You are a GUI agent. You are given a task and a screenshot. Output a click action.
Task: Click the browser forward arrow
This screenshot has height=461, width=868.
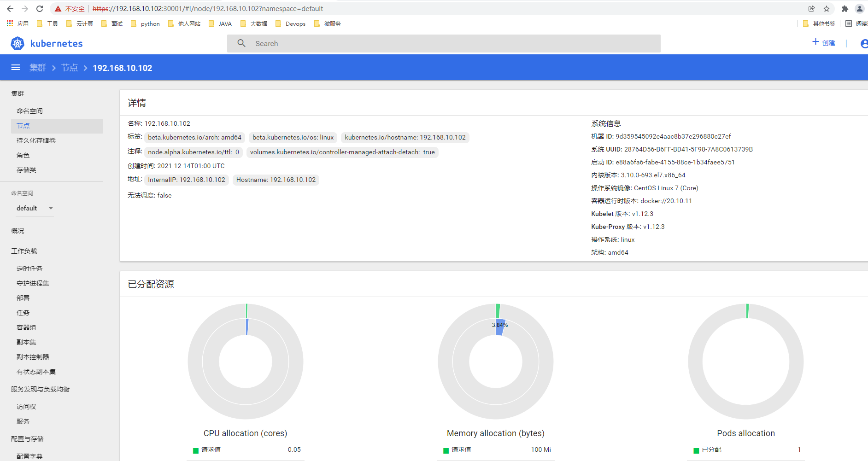pyautogui.click(x=25, y=9)
